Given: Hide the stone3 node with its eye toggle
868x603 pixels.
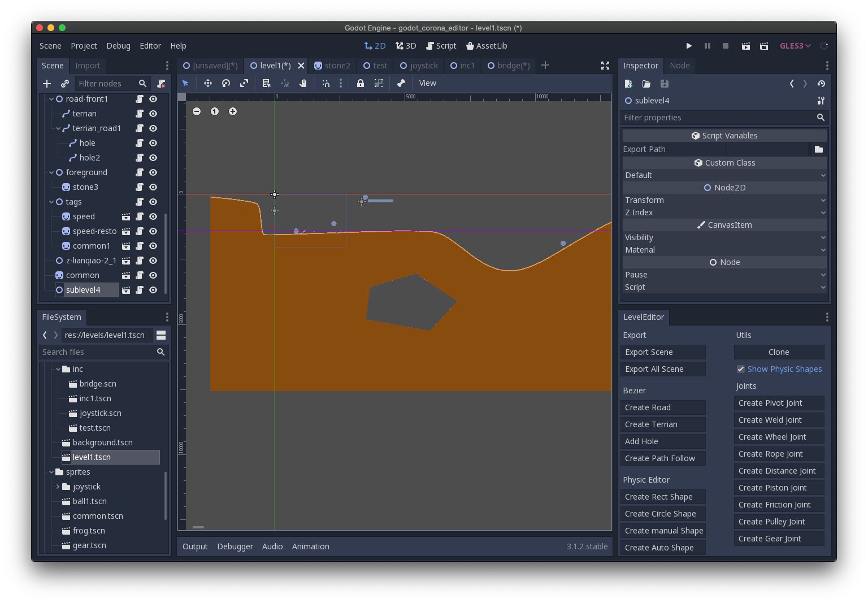Looking at the screenshot, I should coord(153,187).
